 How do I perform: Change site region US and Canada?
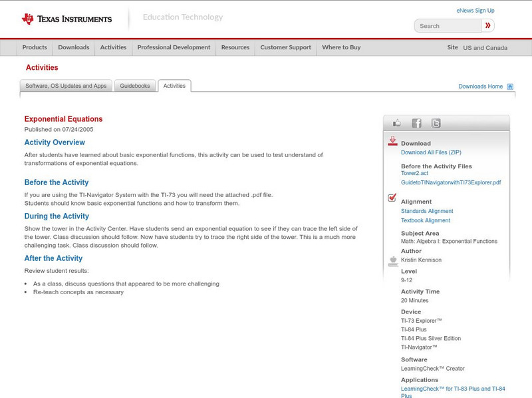485,48
